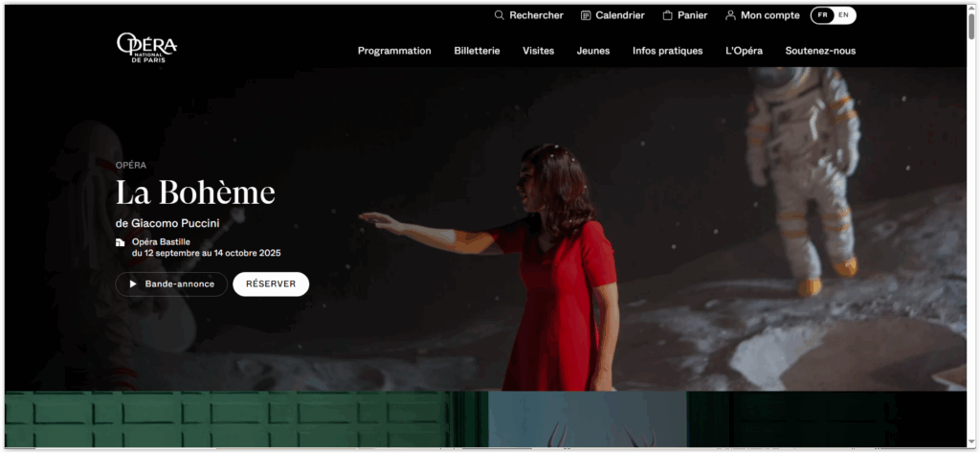This screenshot has width=980, height=453.
Task: Open the Rechercher search link
Action: click(x=528, y=15)
